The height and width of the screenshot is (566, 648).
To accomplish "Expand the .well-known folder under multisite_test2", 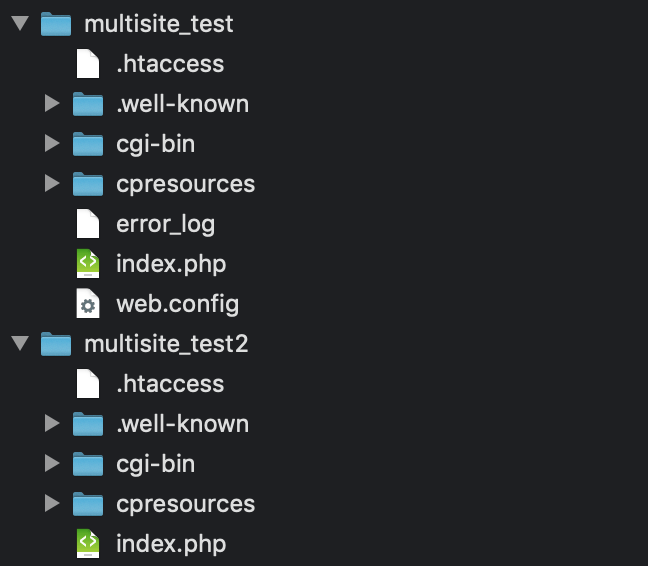I will (52, 424).
